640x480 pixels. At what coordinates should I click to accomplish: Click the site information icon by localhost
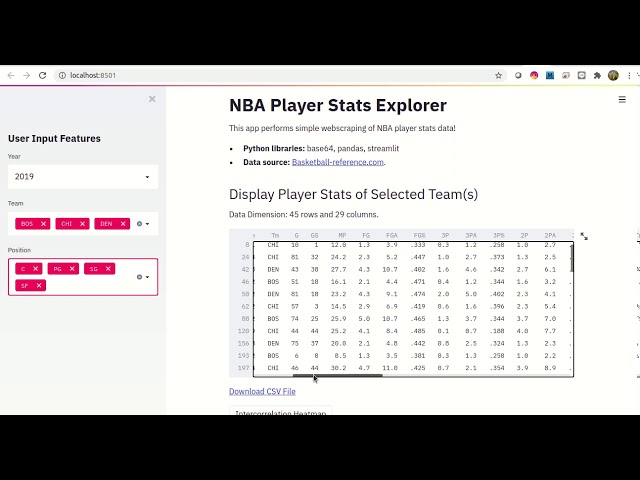[x=62, y=76]
